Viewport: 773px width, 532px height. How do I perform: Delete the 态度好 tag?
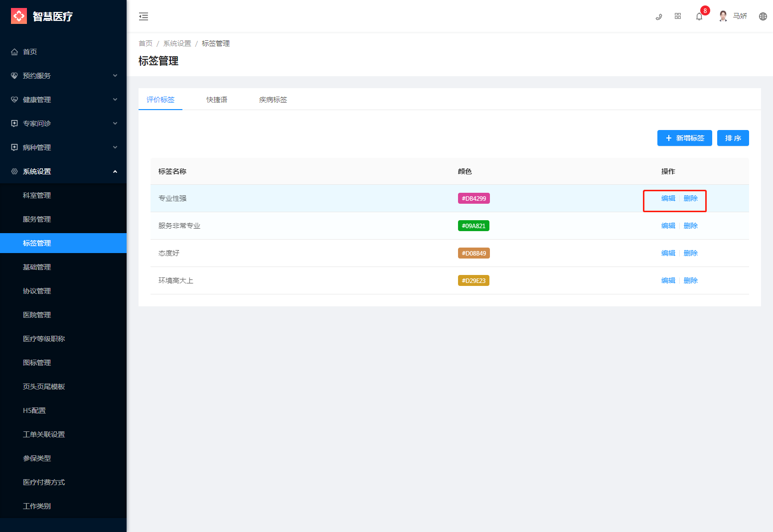pyautogui.click(x=691, y=253)
